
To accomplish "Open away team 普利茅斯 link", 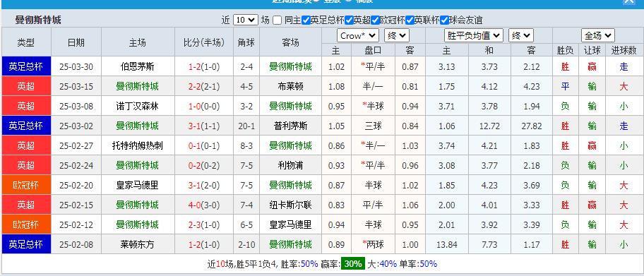I will 290,126.
